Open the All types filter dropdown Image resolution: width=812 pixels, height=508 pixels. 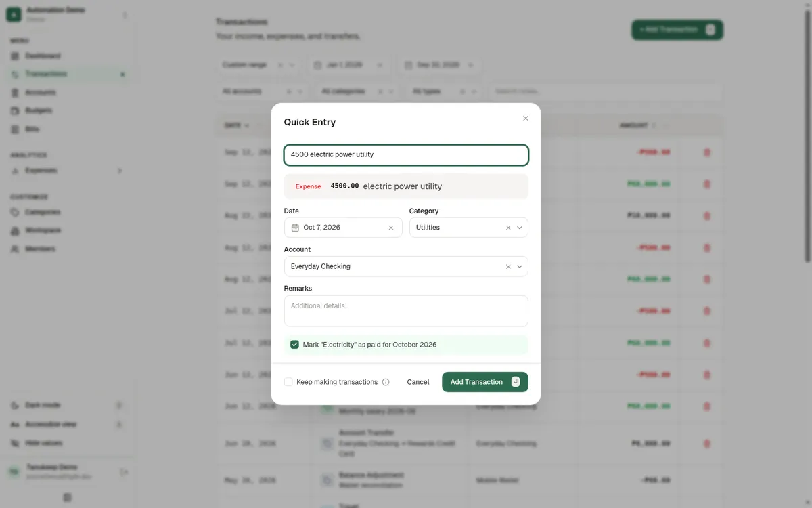pos(445,91)
